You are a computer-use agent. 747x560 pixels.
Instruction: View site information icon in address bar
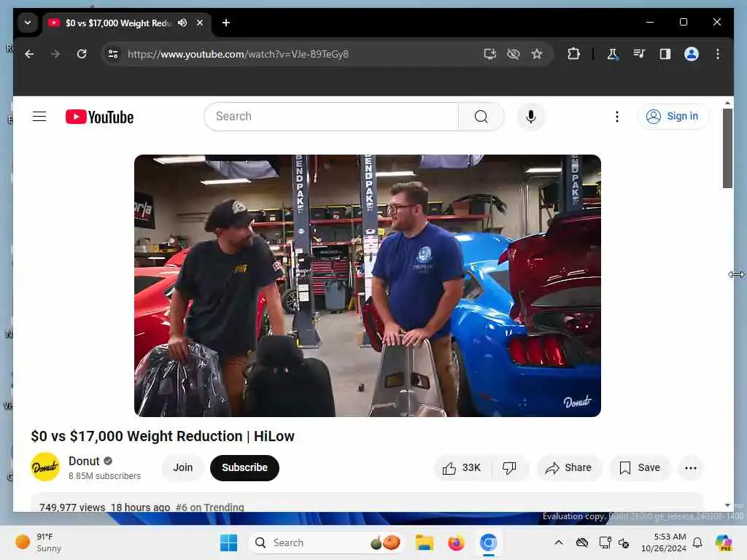113,54
